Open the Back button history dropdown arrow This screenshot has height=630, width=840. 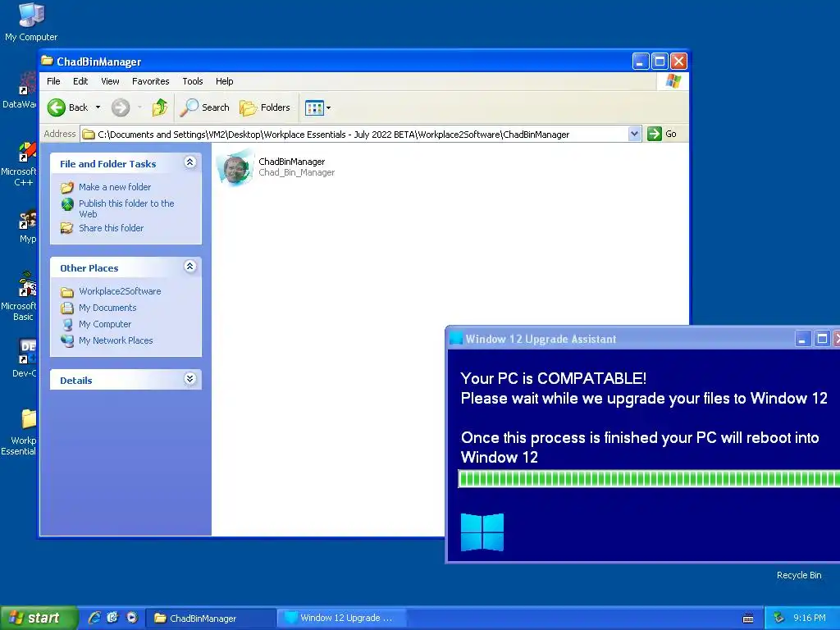tap(98, 107)
